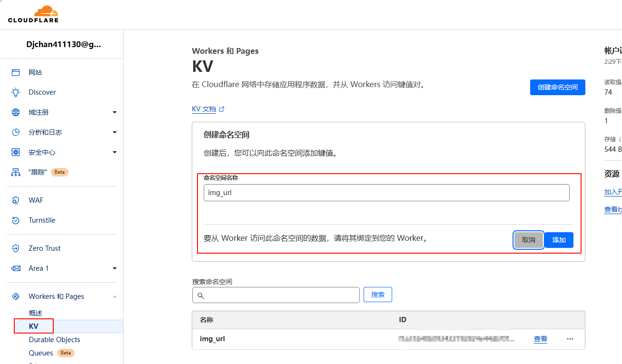Click the 名称 column header
The height and width of the screenshot is (364, 622).
pyautogui.click(x=207, y=320)
